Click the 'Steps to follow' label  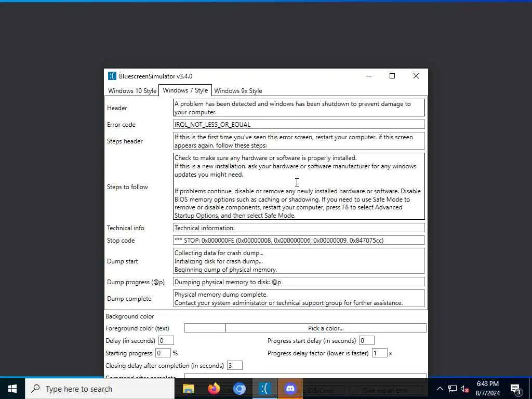(x=127, y=187)
